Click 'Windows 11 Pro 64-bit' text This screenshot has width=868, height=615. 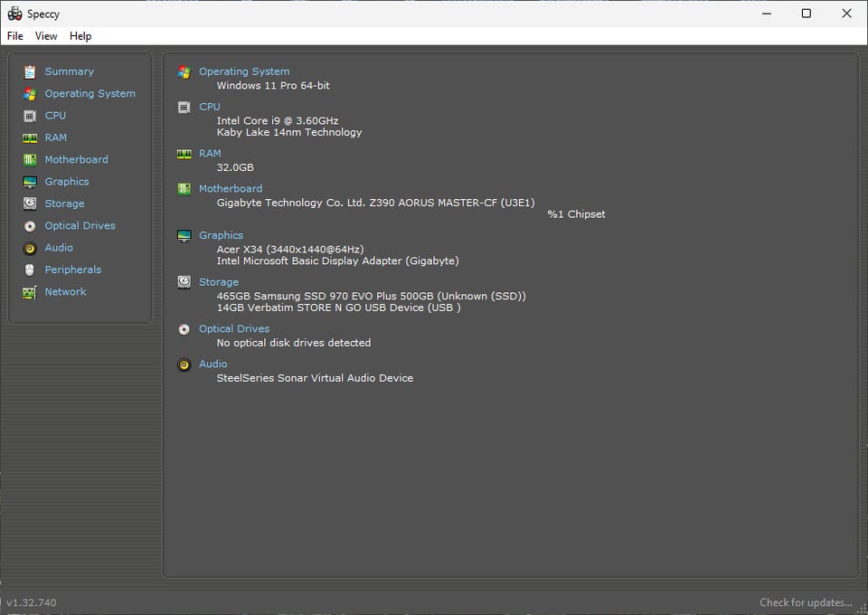(x=273, y=86)
